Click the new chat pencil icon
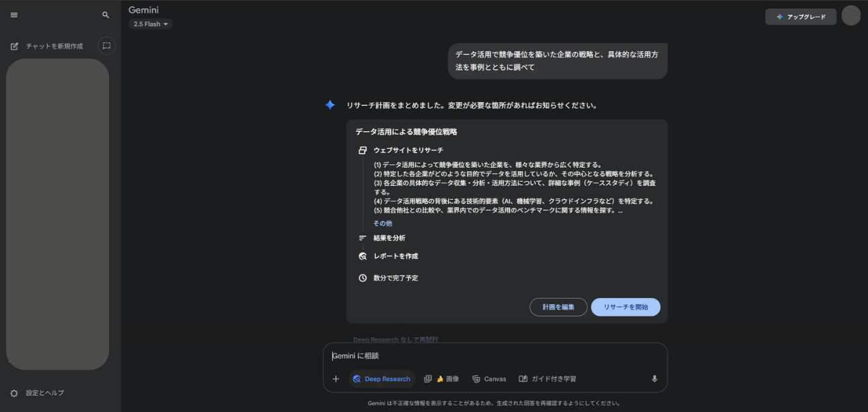The image size is (868, 412). tap(13, 46)
